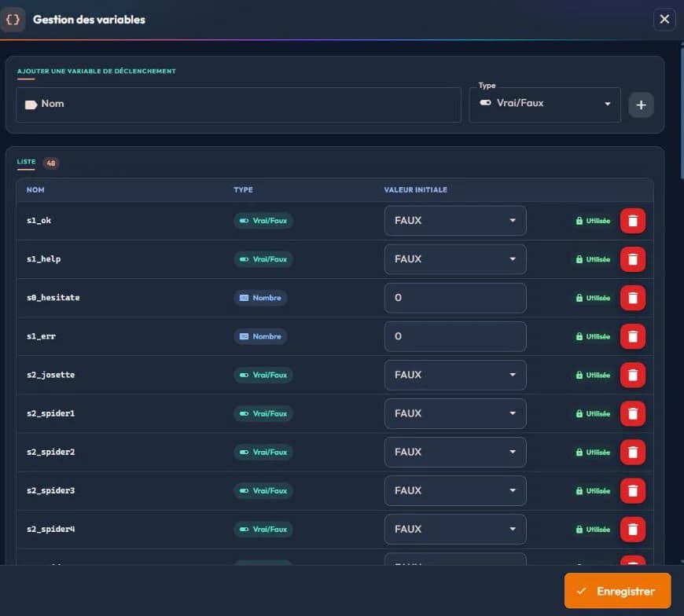This screenshot has height=616, width=684.
Task: Delete the s0_hesitate variable
Action: click(633, 298)
